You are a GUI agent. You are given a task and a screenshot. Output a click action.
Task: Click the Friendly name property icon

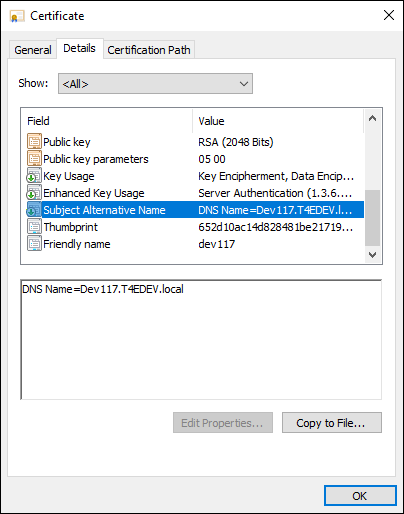coord(34,243)
